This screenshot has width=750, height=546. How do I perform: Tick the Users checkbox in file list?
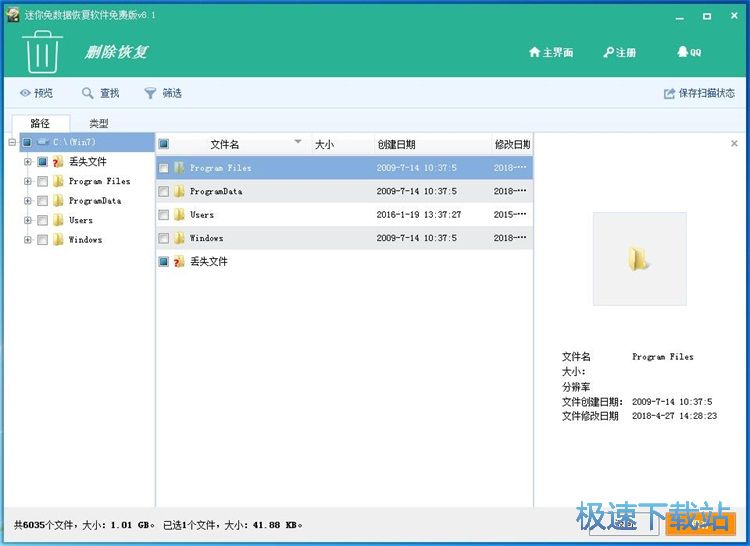164,215
